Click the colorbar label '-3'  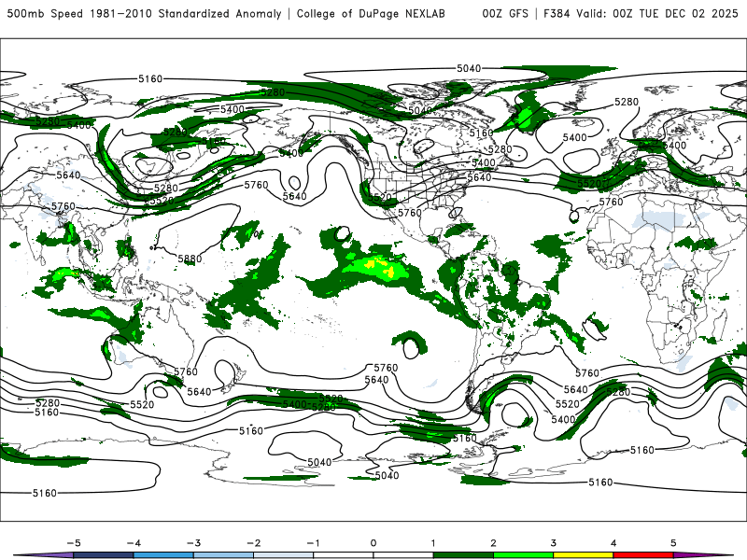[193, 543]
